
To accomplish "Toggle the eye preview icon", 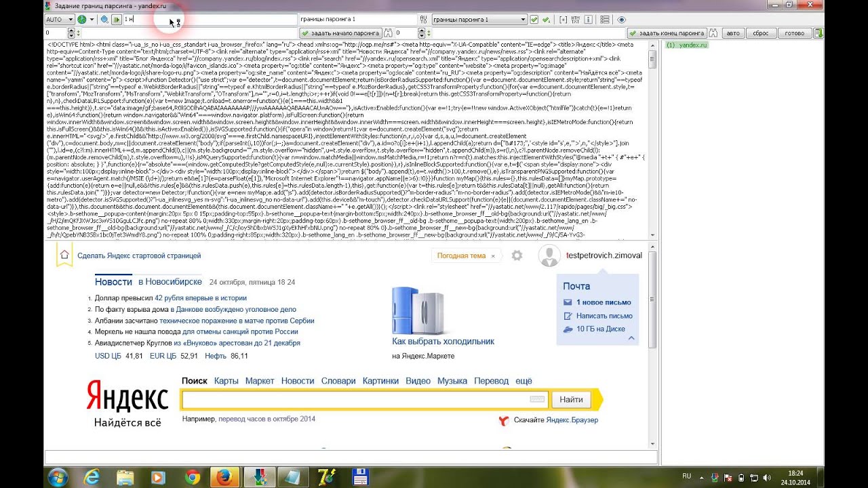I will tap(622, 20).
